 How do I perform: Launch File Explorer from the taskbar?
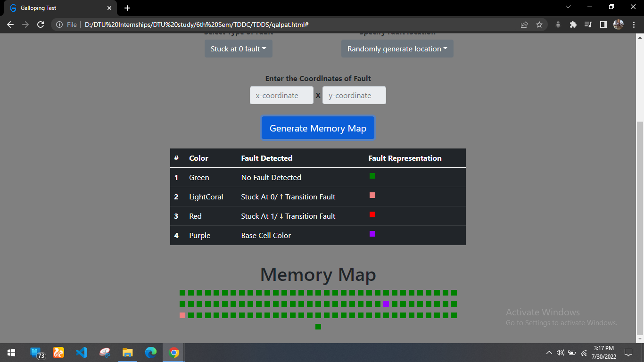(127, 352)
